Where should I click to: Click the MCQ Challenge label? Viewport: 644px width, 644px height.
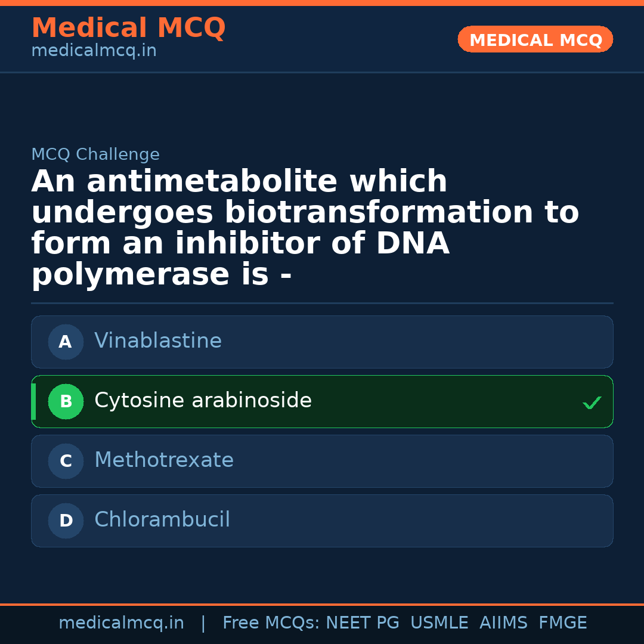tap(95, 155)
